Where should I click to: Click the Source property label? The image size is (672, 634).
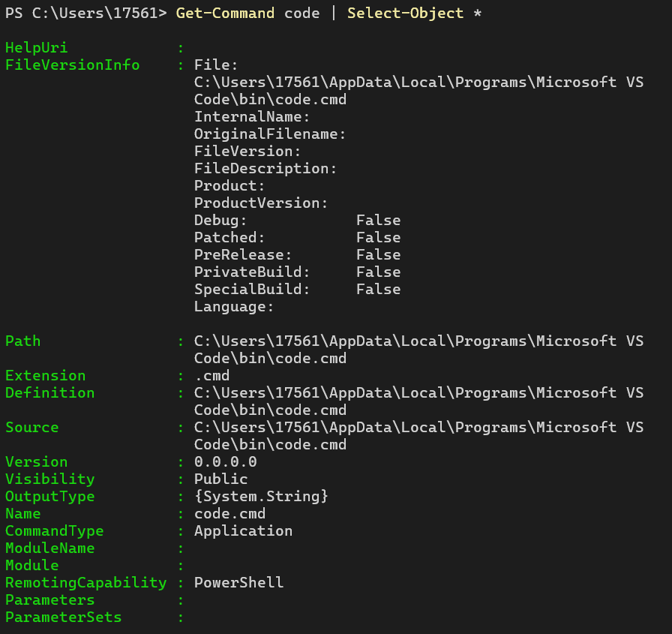tap(31, 428)
